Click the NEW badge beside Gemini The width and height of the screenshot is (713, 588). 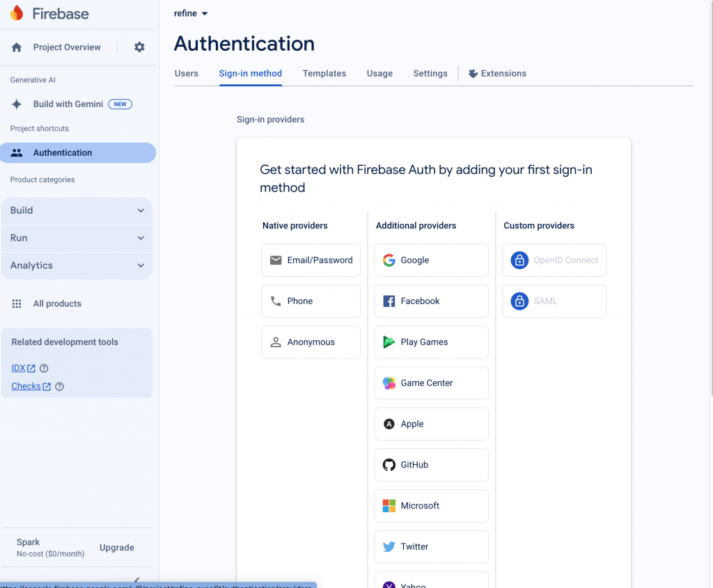(120, 104)
